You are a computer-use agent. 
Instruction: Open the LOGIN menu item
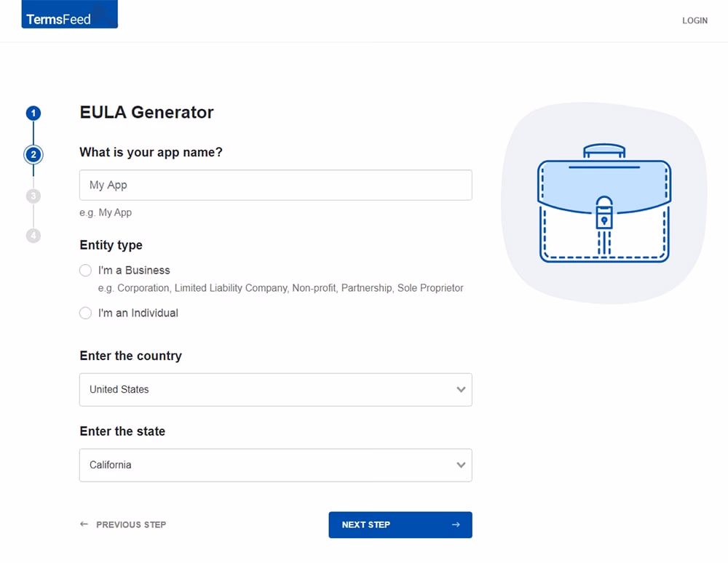click(695, 20)
